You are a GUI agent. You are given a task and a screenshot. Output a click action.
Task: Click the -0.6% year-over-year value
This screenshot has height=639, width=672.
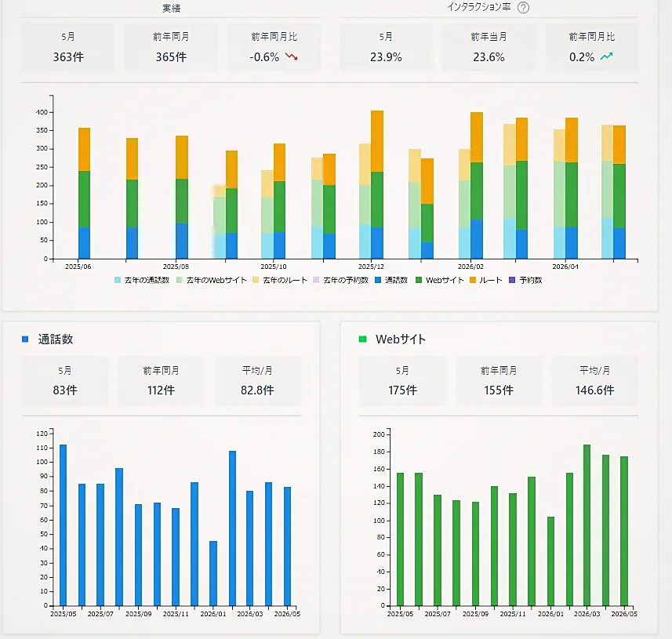coord(264,57)
